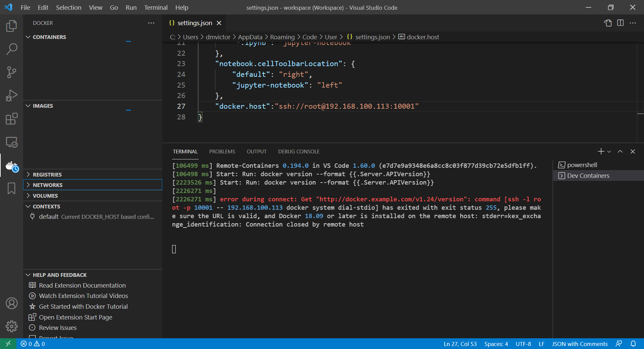Switch to the OUTPUT tab

pyautogui.click(x=256, y=151)
